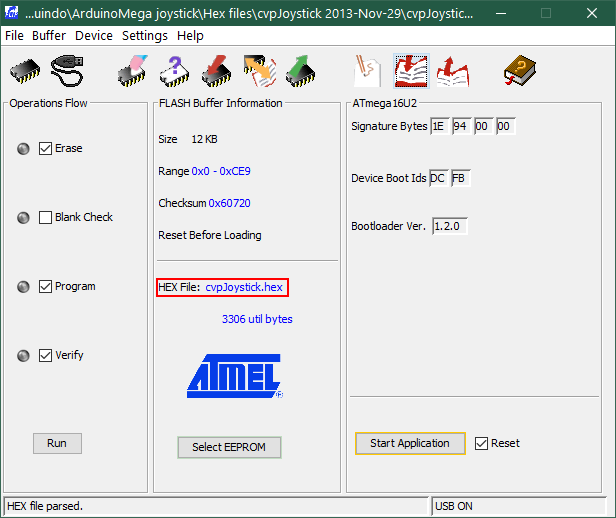Image resolution: width=616 pixels, height=518 pixels.
Task: Toggle the Reset checkbox
Action: click(481, 443)
